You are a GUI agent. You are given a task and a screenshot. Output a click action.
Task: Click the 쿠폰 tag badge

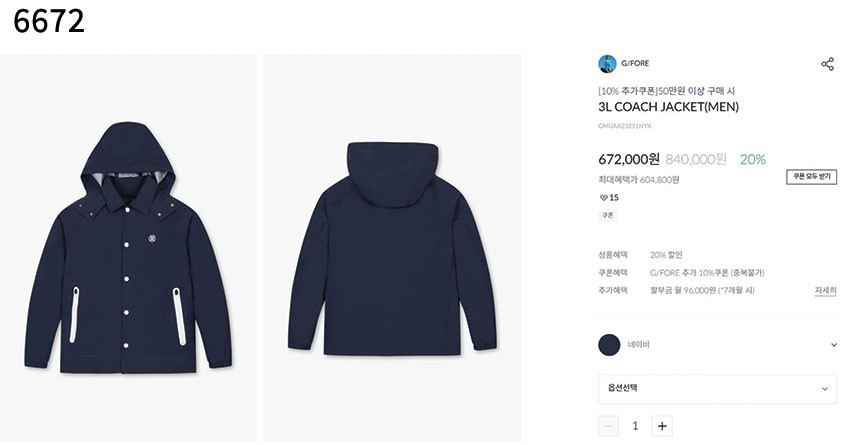pyautogui.click(x=607, y=216)
